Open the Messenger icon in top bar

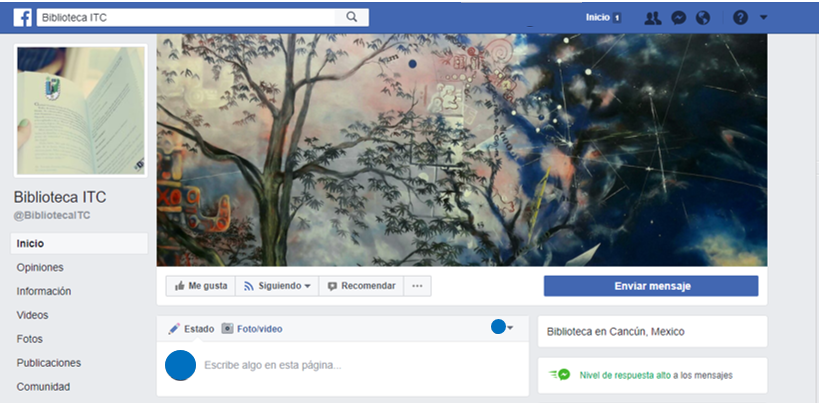(x=679, y=18)
